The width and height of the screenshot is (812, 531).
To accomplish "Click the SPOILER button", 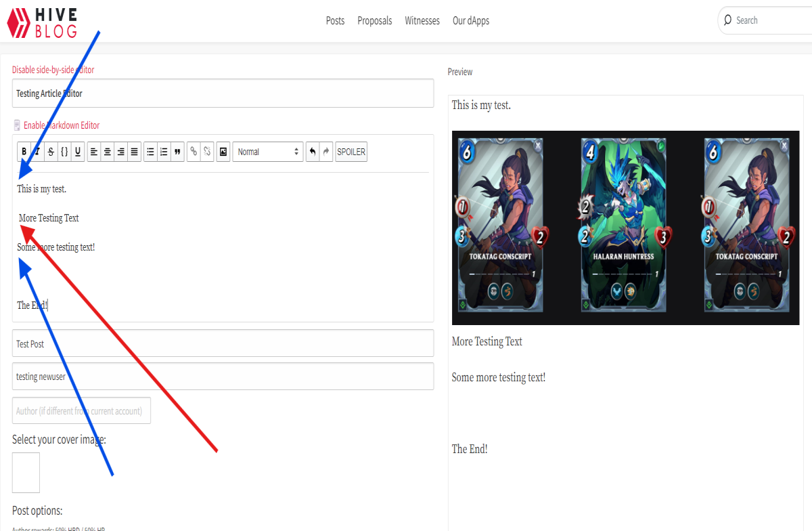I will coord(351,152).
